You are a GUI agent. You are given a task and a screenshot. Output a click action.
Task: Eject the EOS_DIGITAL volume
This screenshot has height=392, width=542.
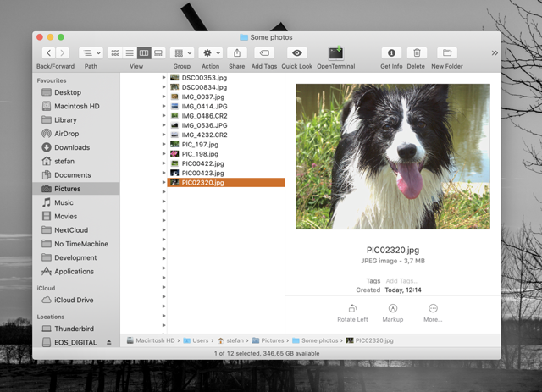coord(109,343)
